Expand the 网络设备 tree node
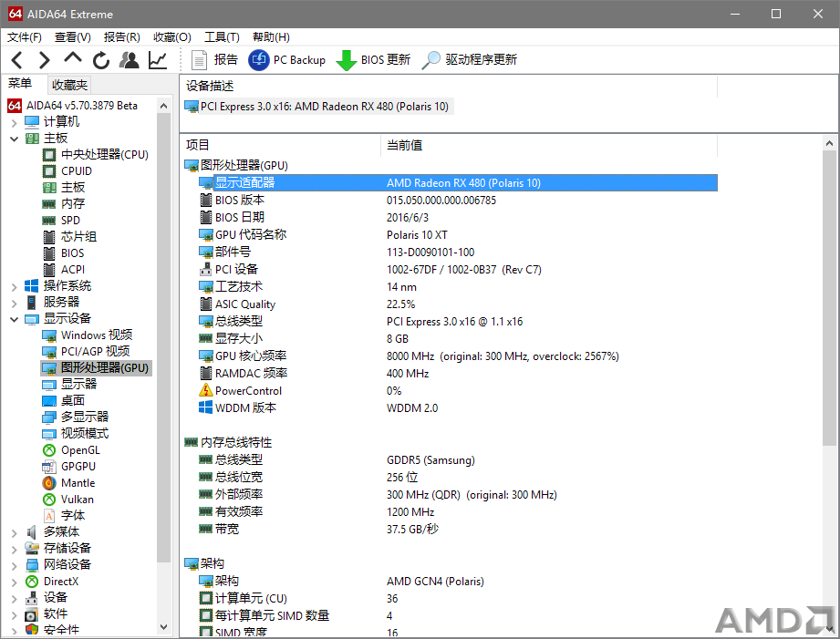 click(x=14, y=565)
